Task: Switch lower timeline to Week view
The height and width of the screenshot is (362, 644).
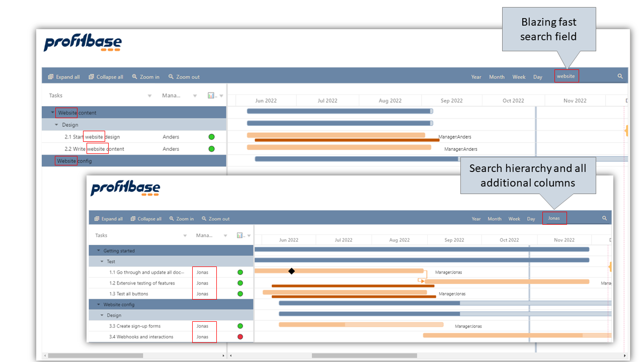Action: pos(514,219)
